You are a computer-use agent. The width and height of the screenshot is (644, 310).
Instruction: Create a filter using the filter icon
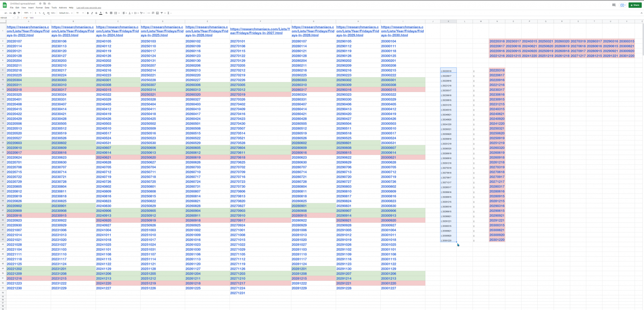coord(161,13)
